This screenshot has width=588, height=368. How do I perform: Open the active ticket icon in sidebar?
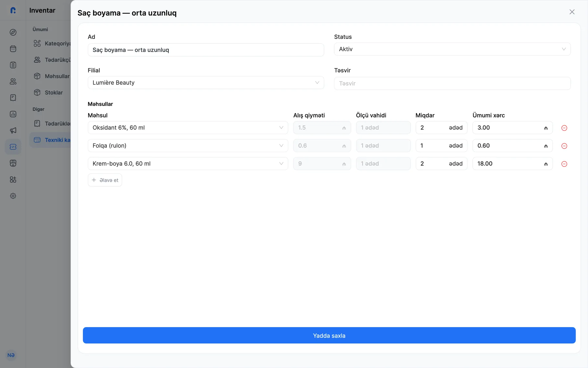click(13, 147)
